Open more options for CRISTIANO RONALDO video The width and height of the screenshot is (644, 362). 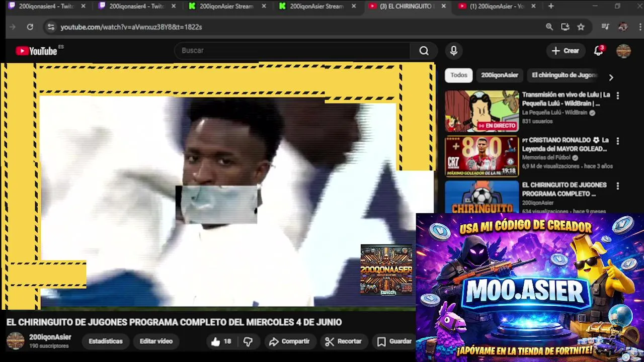coord(618,141)
